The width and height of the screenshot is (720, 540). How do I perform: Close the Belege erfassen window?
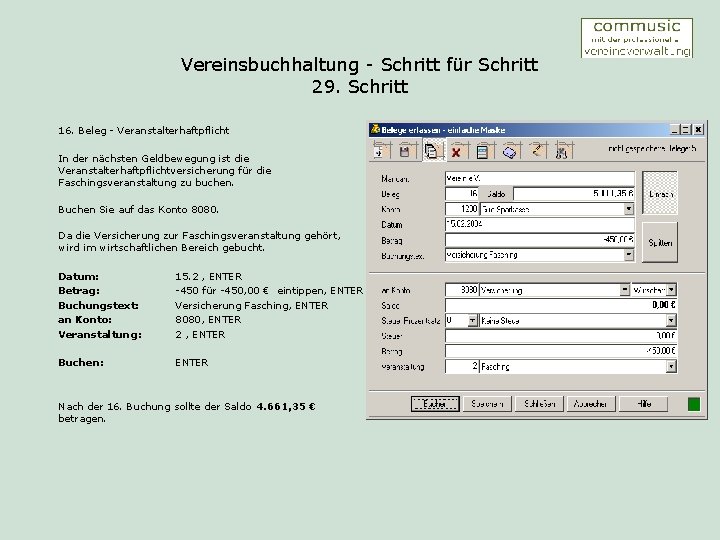pos(698,130)
